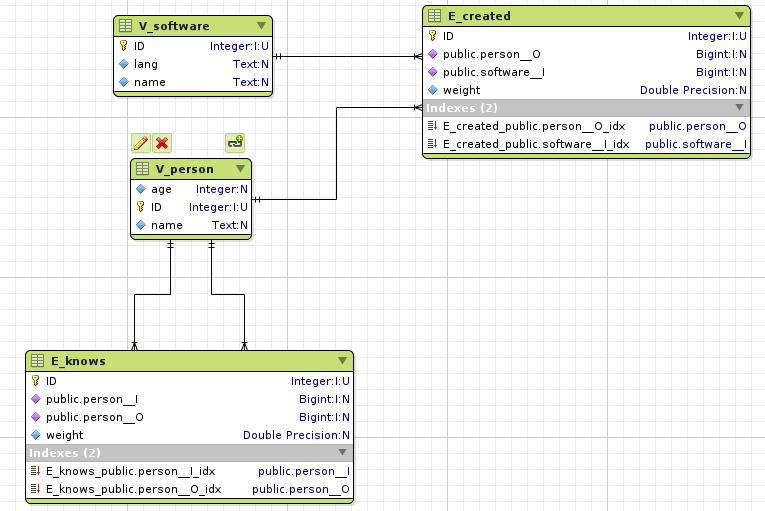Collapse the V_software table with its arrow

pos(261,26)
